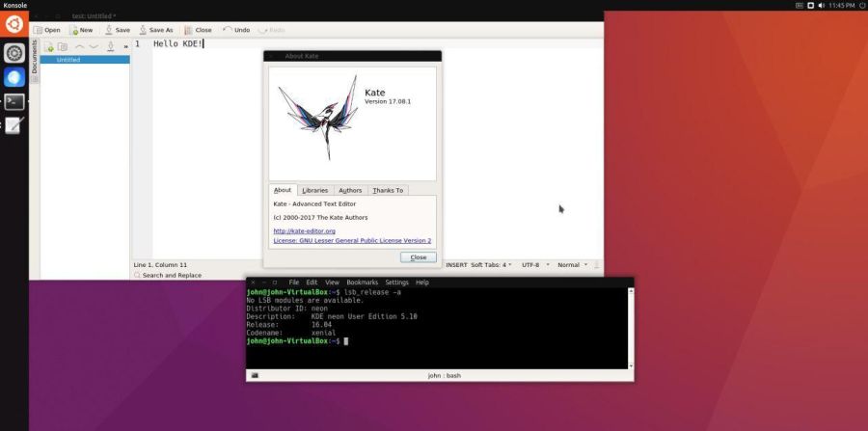Screen dimensions: 868x431
Task: Click 'Line 1, Column 11' status text
Action: coord(160,265)
